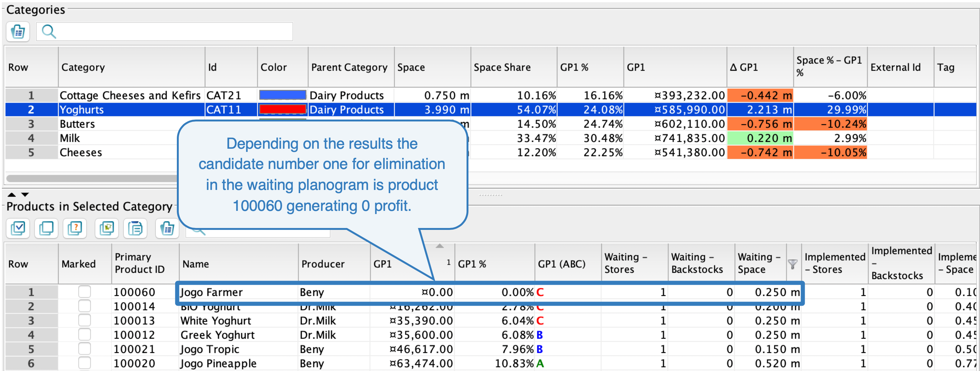Click the question-mark marking icon in Products toolbar
The width and height of the screenshot is (980, 371).
click(x=75, y=228)
